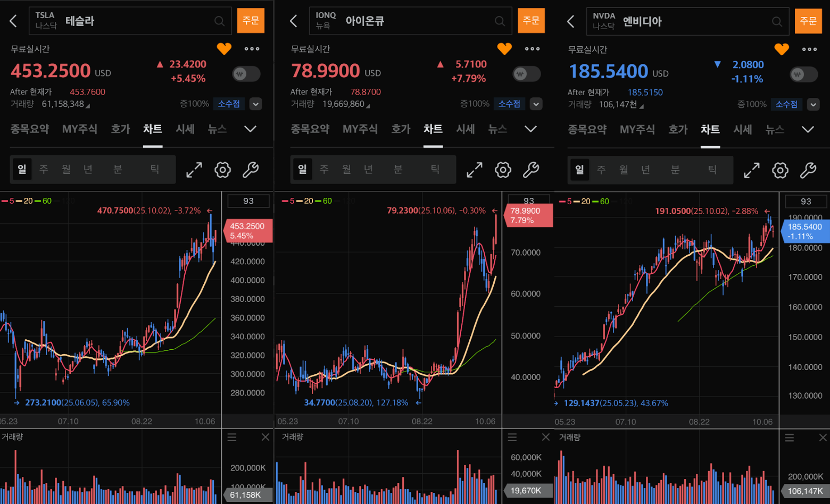Open the wrench tools for Tesla chart
830x504 pixels.
251,170
